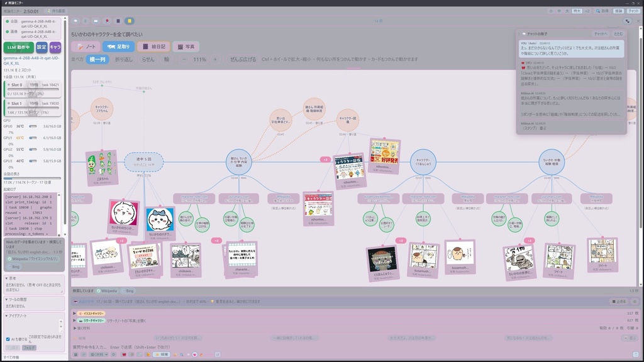644x362 pixels.
Task: Select らせん layout option
Action: click(x=148, y=60)
